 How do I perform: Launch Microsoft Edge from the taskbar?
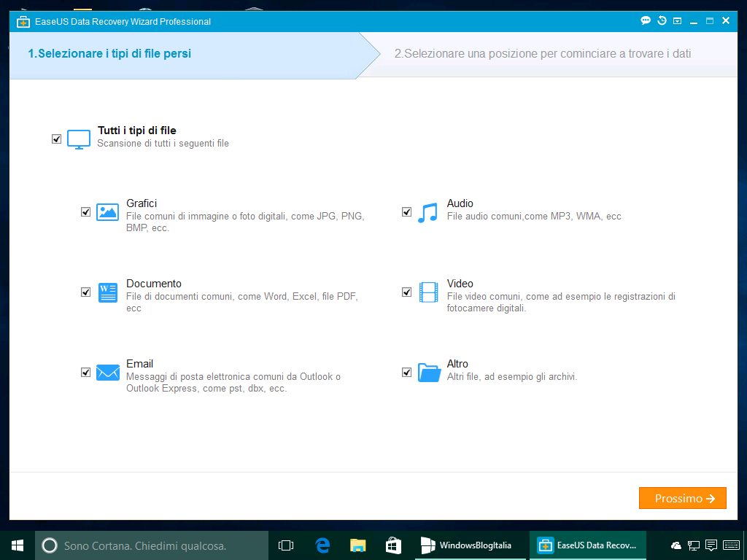[x=322, y=545]
